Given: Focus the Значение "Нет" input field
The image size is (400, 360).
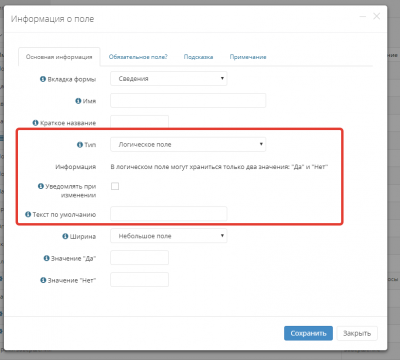Looking at the screenshot, I should [x=139, y=280].
